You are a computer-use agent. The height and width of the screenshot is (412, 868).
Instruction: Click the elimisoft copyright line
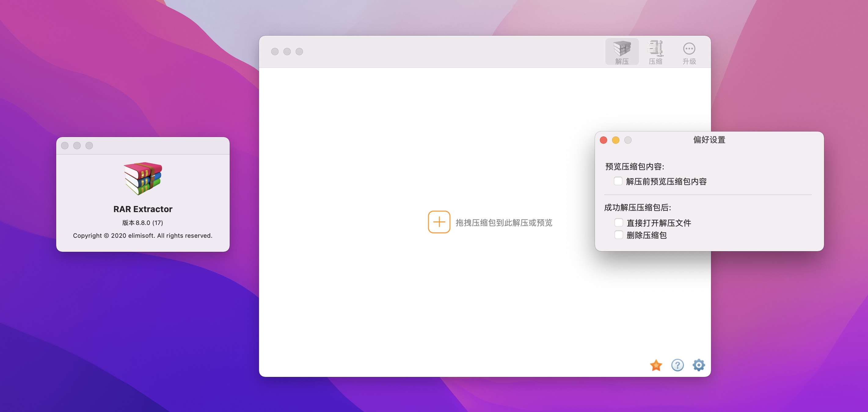pyautogui.click(x=143, y=236)
